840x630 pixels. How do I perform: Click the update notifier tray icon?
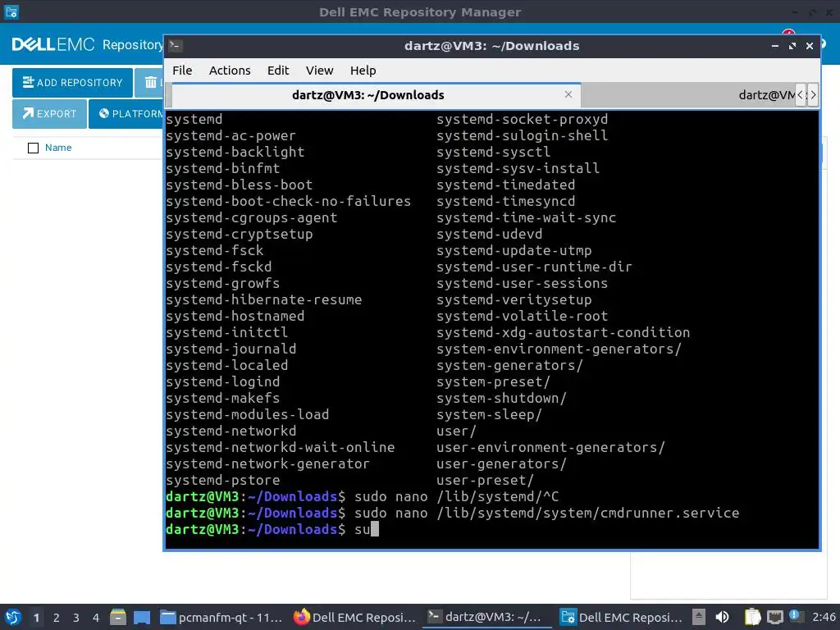(796, 616)
